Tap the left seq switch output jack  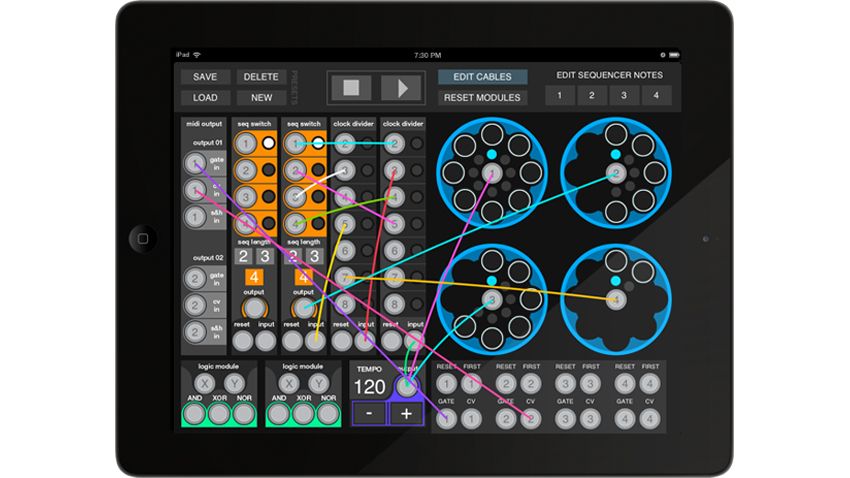pos(254,308)
